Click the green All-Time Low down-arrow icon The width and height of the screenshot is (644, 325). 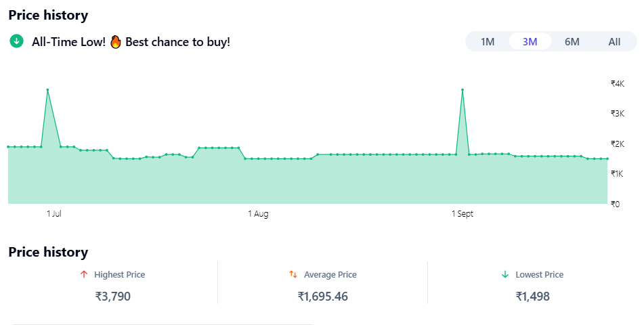pos(16,41)
